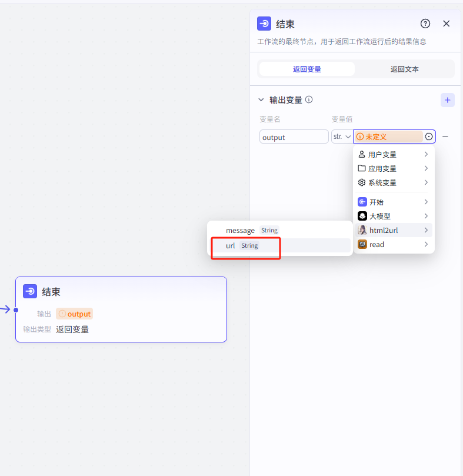Image resolution: width=463 pixels, height=476 pixels.
Task: Close the 结束 settings panel
Action: 446,24
